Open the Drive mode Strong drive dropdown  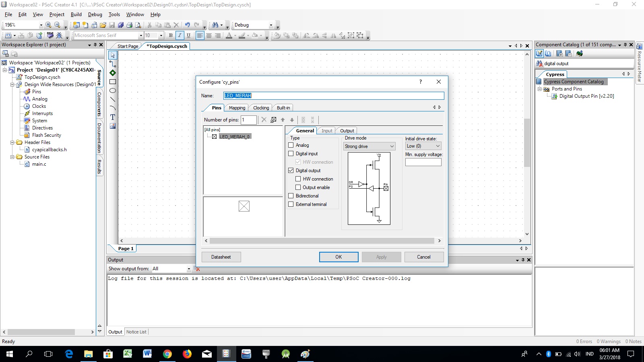point(369,146)
